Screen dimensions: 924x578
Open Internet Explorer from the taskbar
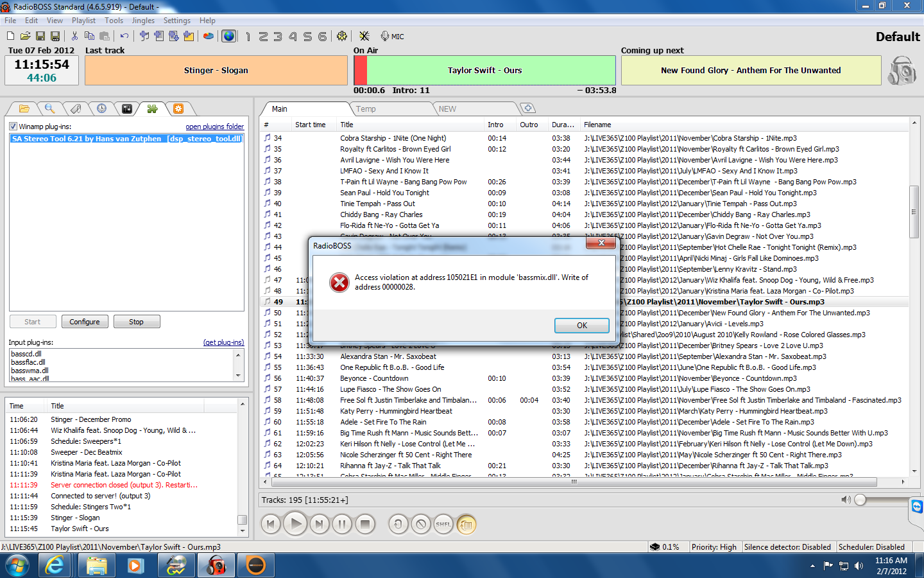point(55,565)
